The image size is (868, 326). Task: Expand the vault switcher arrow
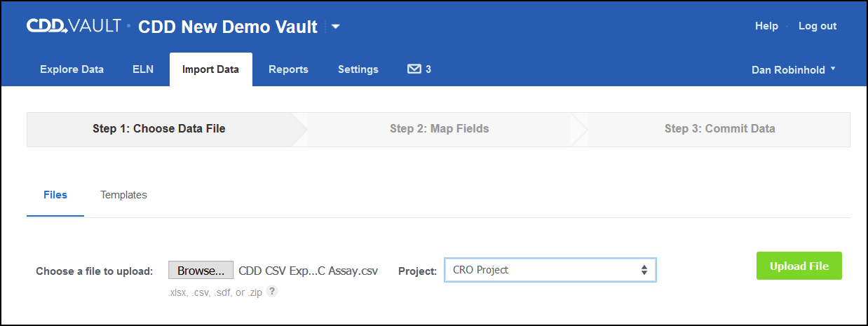[335, 27]
